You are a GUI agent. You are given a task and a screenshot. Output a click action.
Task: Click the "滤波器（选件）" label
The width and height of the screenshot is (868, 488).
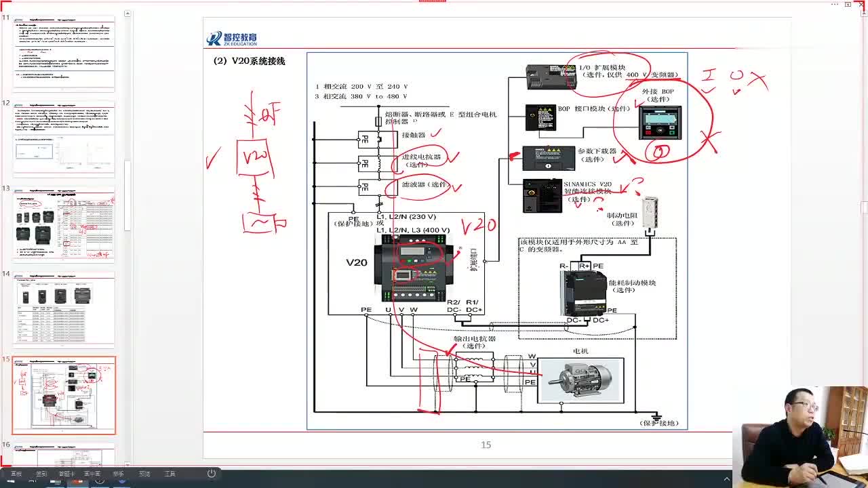coord(426,184)
